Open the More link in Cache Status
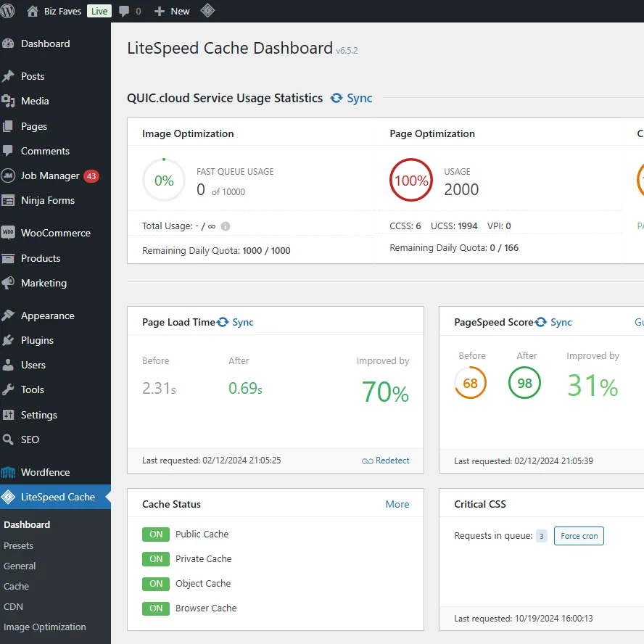 click(397, 504)
